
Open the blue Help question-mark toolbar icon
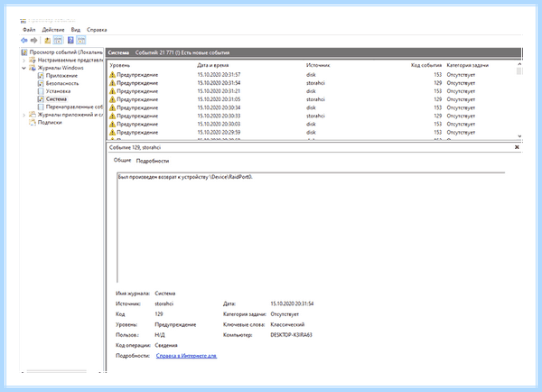(x=70, y=41)
